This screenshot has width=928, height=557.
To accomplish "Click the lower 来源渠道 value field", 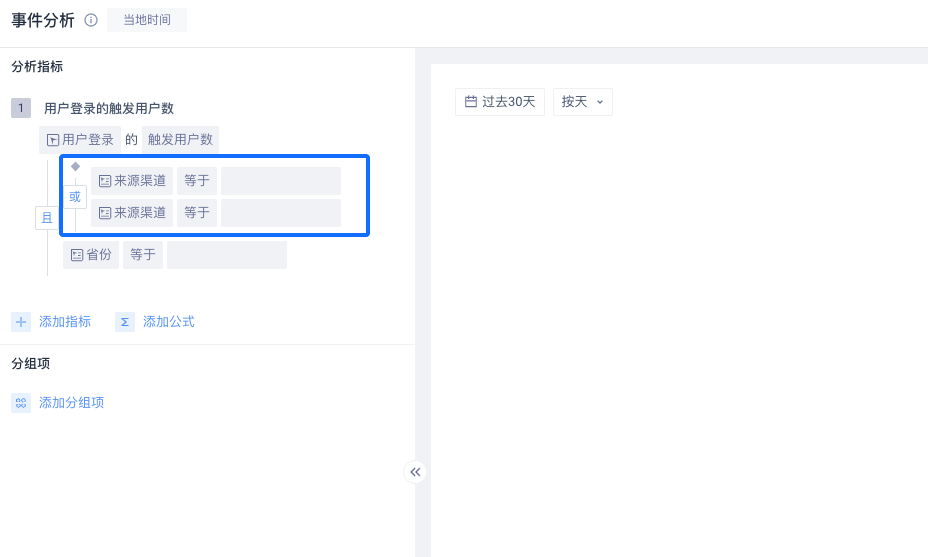I will pyautogui.click(x=281, y=213).
